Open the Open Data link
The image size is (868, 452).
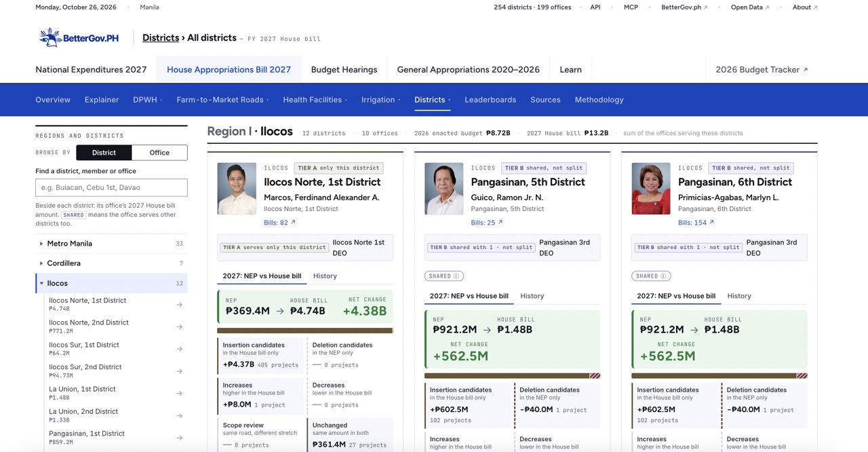click(750, 7)
